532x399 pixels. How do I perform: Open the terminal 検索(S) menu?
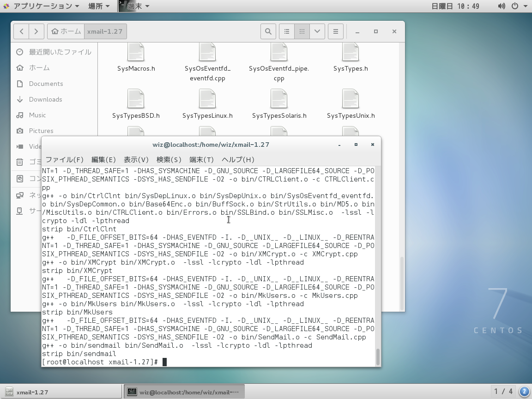click(x=169, y=160)
